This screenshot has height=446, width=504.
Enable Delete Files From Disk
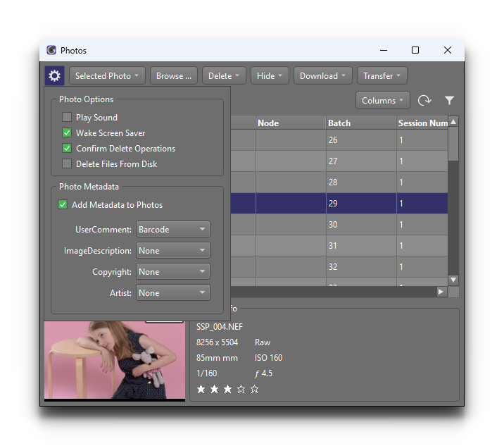click(67, 163)
